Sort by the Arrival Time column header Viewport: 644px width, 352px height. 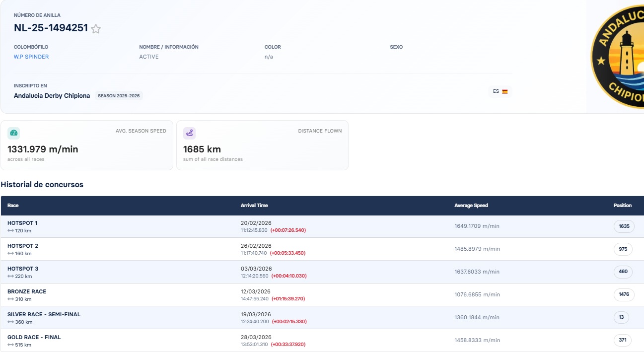pyautogui.click(x=254, y=206)
